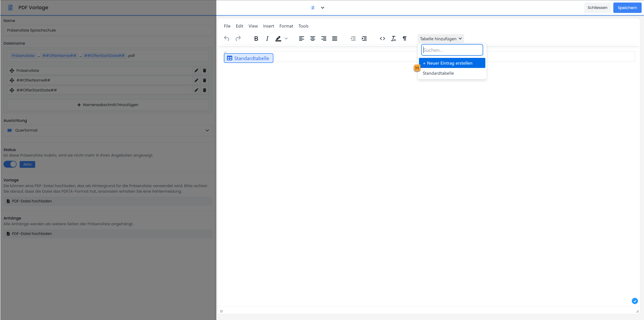This screenshot has height=320, width=644.
Task: Click the Suchen search field
Action: 452,50
